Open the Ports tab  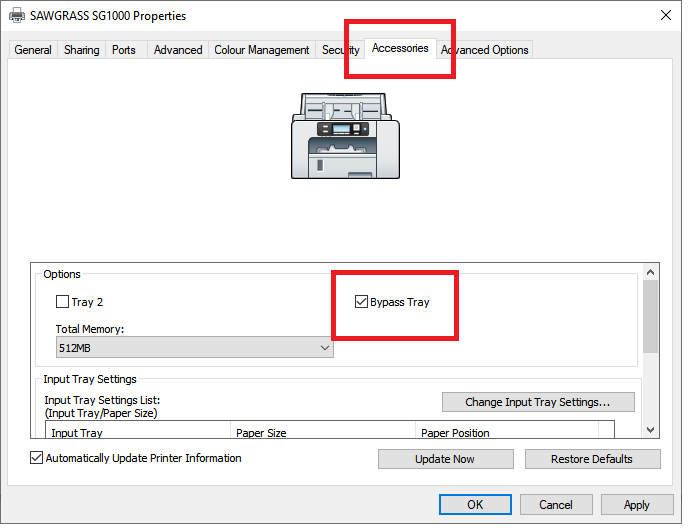click(124, 50)
